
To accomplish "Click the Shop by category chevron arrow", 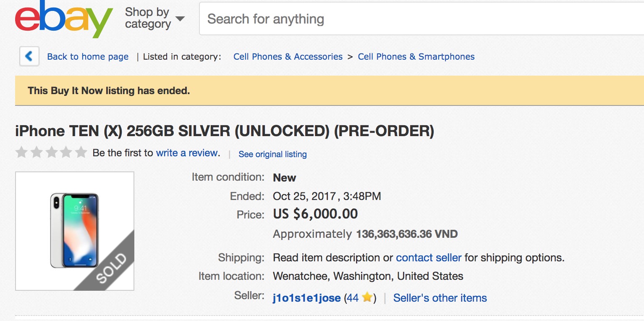I will pos(180,19).
